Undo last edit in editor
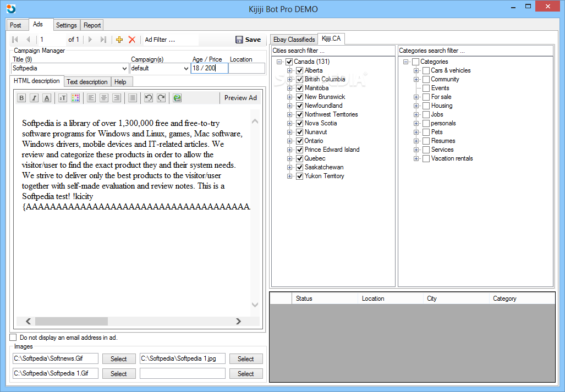565x392 pixels. 149,98
